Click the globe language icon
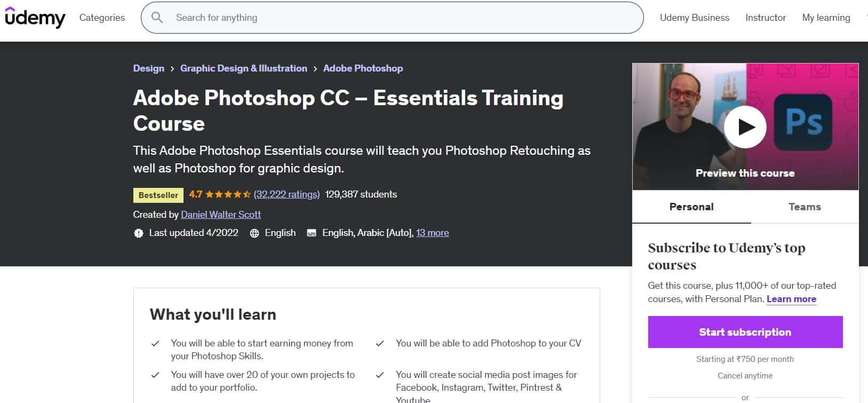Image resolution: width=868 pixels, height=403 pixels. 255,233
